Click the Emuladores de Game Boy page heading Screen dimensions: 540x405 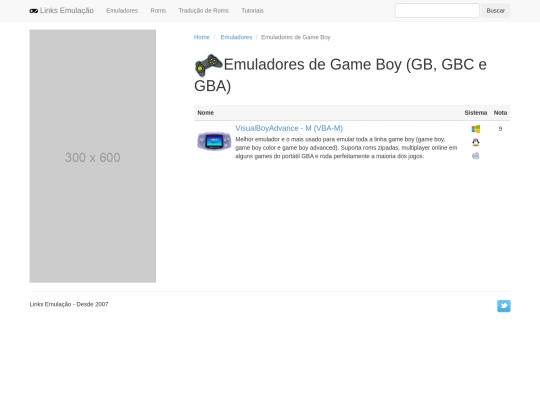(340, 74)
